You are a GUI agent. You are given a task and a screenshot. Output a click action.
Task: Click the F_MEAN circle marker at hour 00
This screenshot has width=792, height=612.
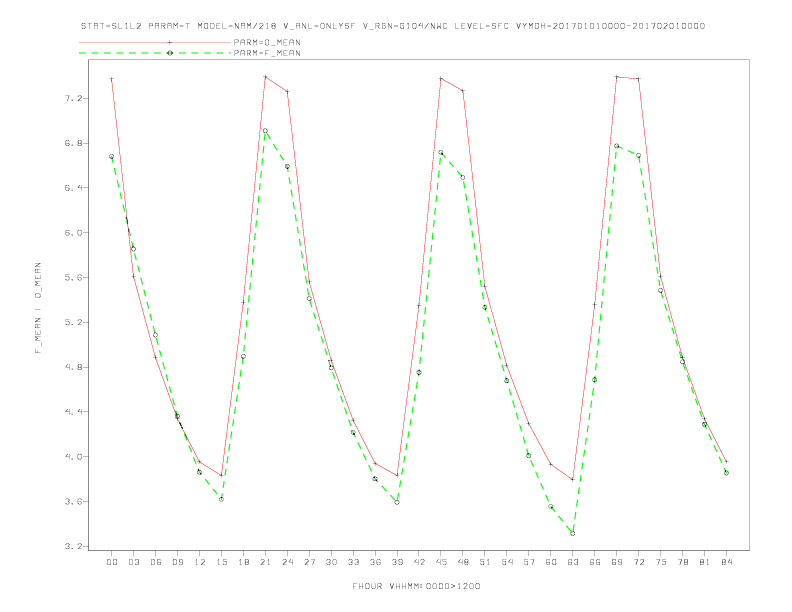pos(111,157)
